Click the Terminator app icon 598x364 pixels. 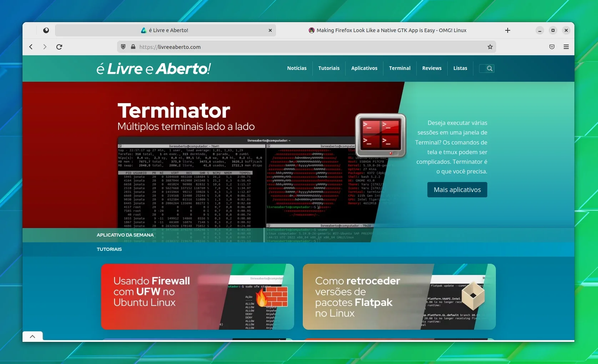coord(381,135)
